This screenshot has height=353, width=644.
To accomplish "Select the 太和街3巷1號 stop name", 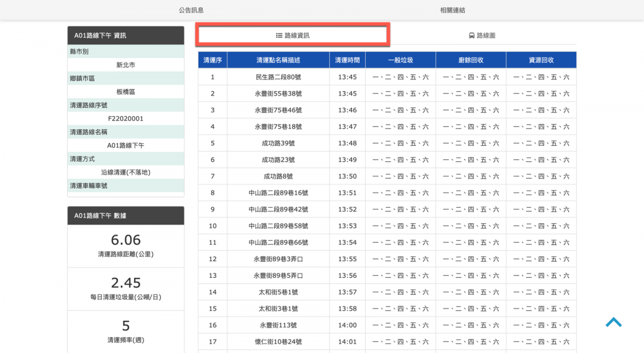I will point(279,308).
